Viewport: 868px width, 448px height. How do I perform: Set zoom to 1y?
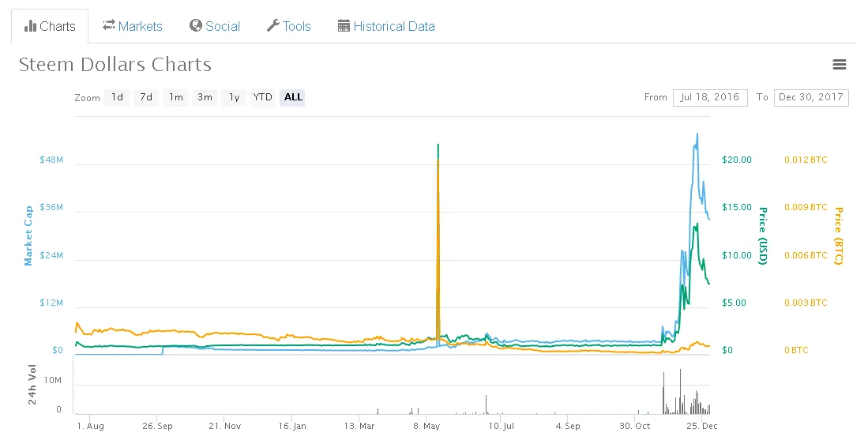[x=234, y=97]
